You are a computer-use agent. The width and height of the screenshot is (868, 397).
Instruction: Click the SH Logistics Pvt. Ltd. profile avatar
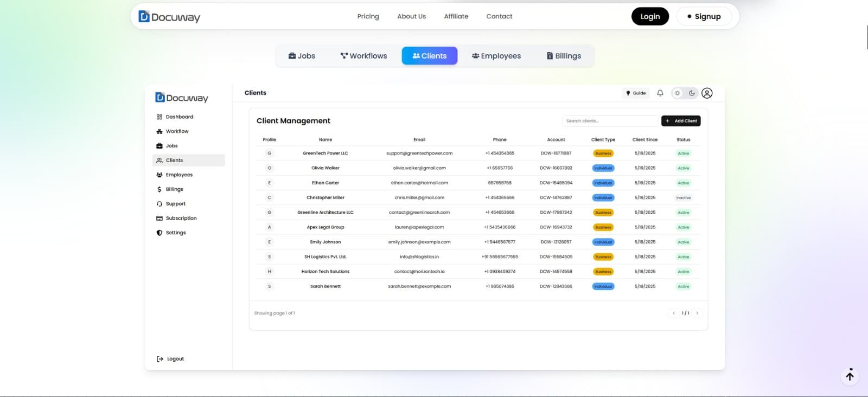tap(269, 257)
